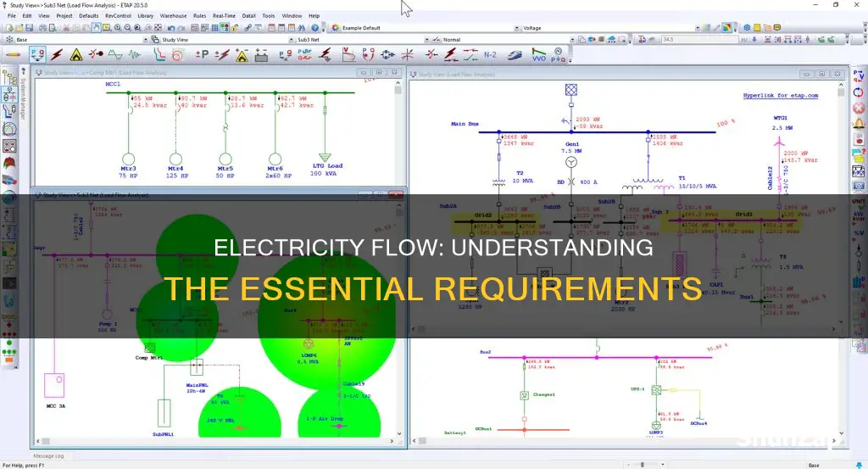Click the Save project floppy disk icon
Screen dimensions: 868x469
coord(30,28)
